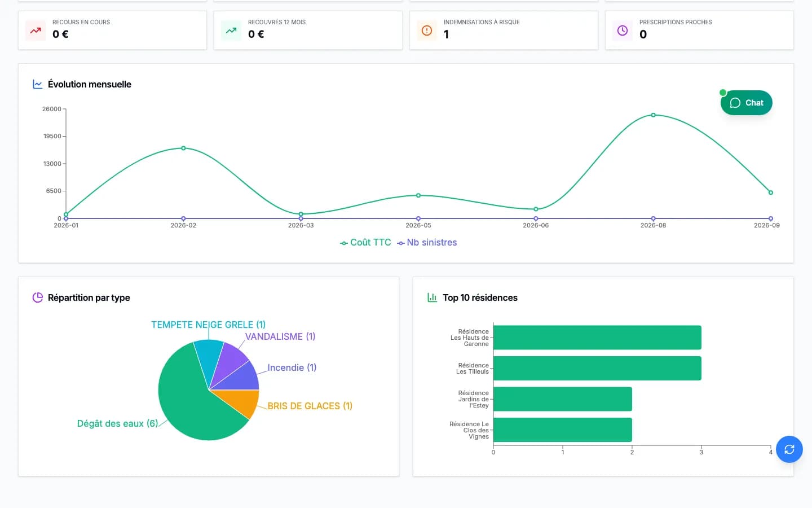Click the 'Résidence Jardins de l'Estey' axis label
Screen dimensions: 812x508
[473, 399]
